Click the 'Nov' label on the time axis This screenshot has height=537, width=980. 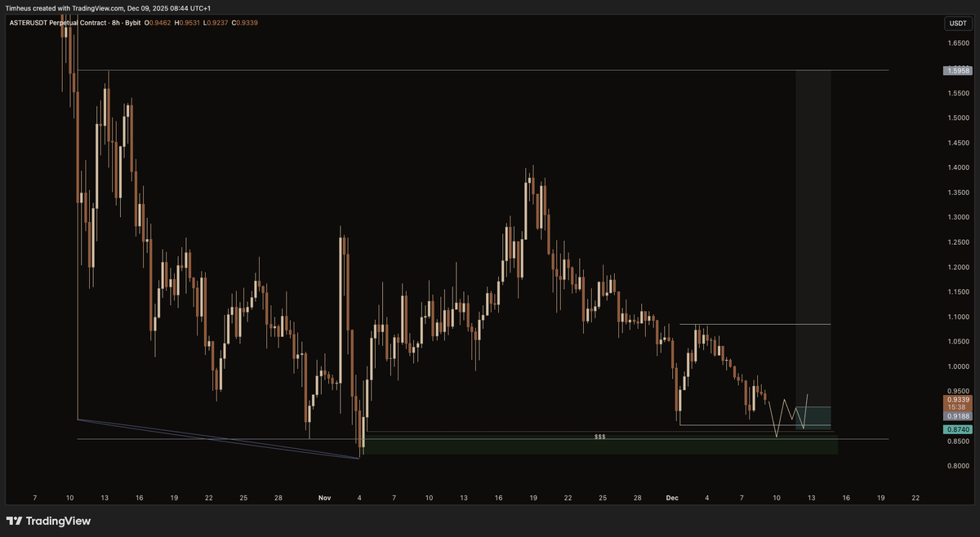325,497
